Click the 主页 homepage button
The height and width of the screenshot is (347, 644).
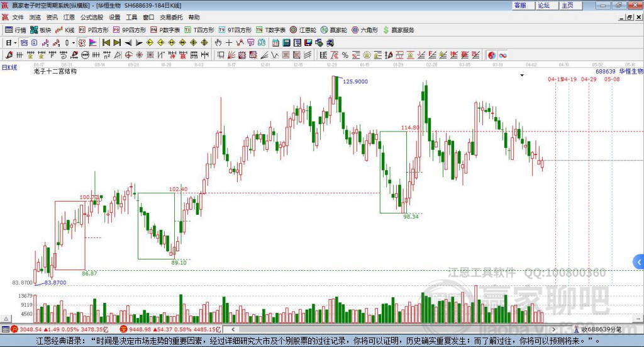(570, 5)
